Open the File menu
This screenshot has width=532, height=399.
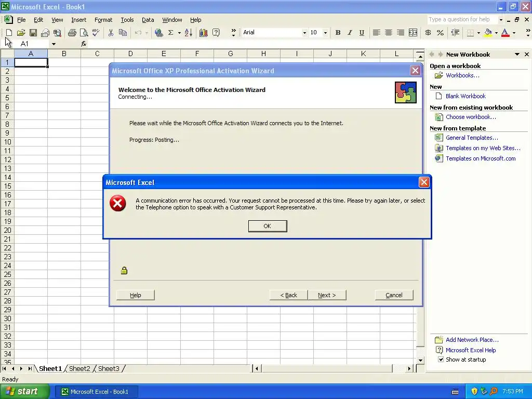[x=21, y=20]
